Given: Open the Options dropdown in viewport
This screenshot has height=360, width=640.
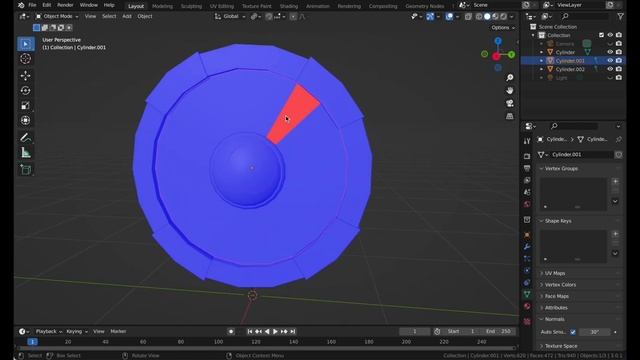Looking at the screenshot, I should pyautogui.click(x=503, y=27).
